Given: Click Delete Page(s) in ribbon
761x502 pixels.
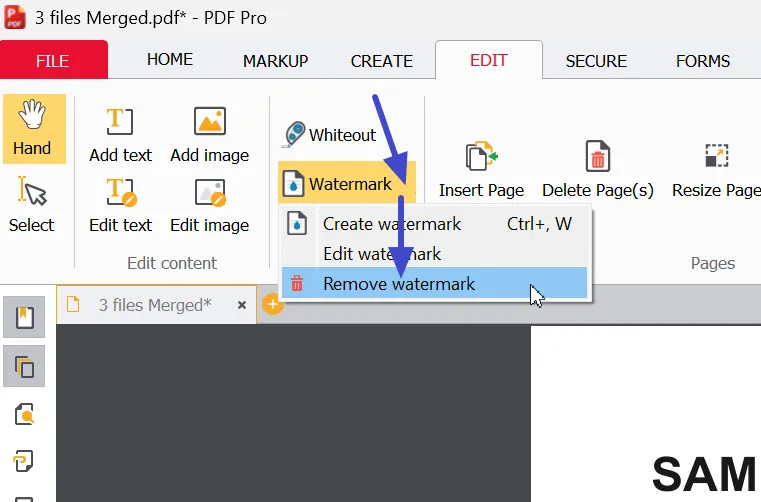Looking at the screenshot, I should point(597,170).
